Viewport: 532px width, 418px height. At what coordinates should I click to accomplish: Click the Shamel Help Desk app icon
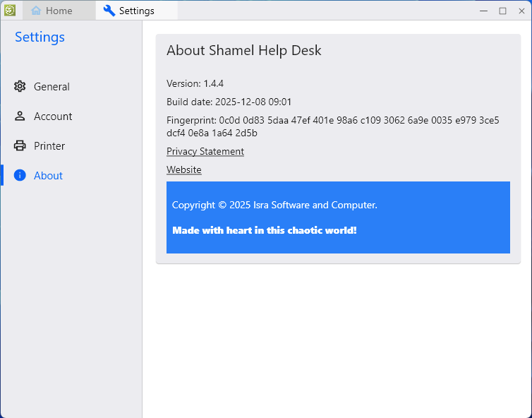point(10,10)
